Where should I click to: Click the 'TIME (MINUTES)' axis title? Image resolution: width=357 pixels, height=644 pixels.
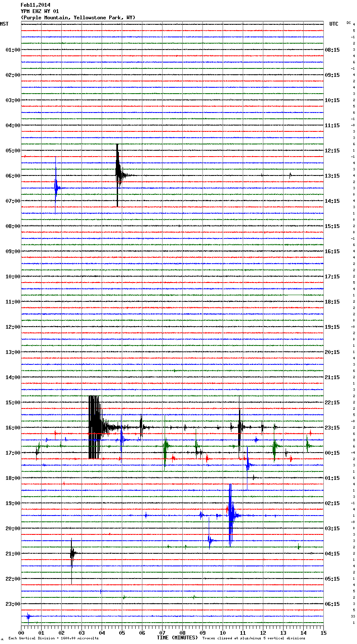click(177, 638)
